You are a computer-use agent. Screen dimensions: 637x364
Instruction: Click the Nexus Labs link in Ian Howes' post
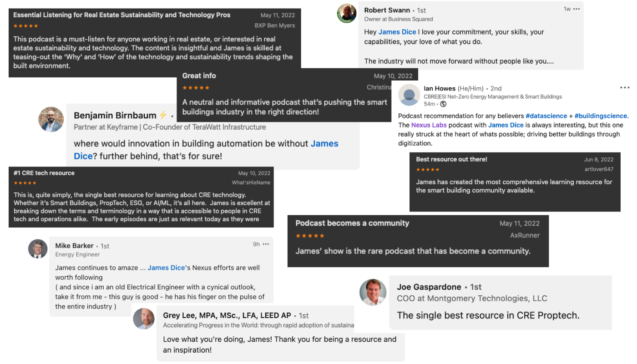[x=430, y=125]
